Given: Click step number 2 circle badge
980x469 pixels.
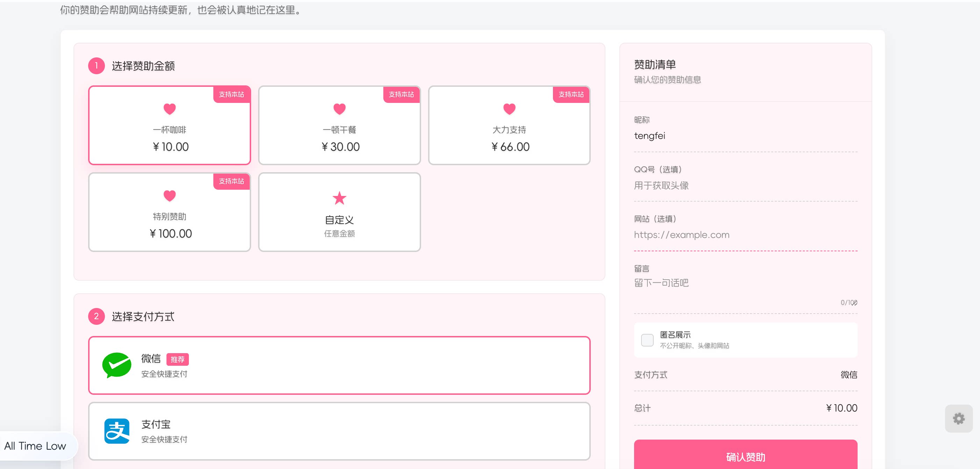Looking at the screenshot, I should coord(97,316).
